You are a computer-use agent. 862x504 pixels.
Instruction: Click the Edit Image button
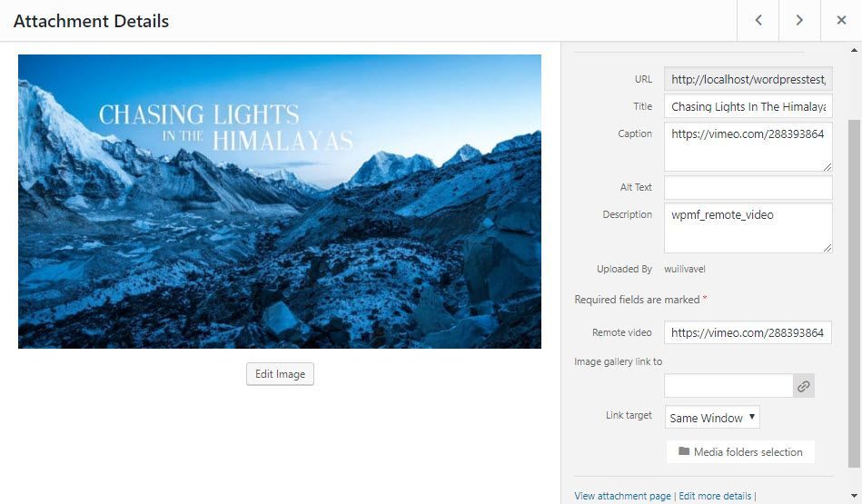click(280, 374)
